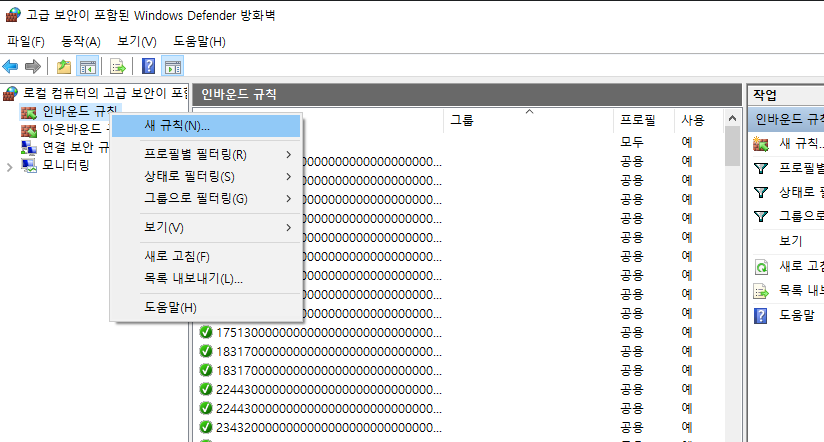Select the first 2244300000 rule row
The width and height of the screenshot is (824, 442).
[x=460, y=389]
